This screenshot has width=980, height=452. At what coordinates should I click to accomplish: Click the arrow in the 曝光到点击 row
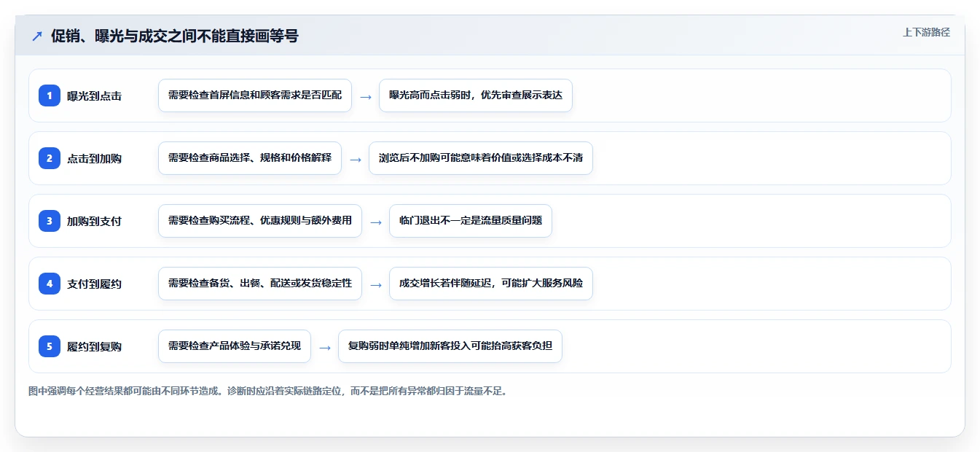pyautogui.click(x=366, y=96)
